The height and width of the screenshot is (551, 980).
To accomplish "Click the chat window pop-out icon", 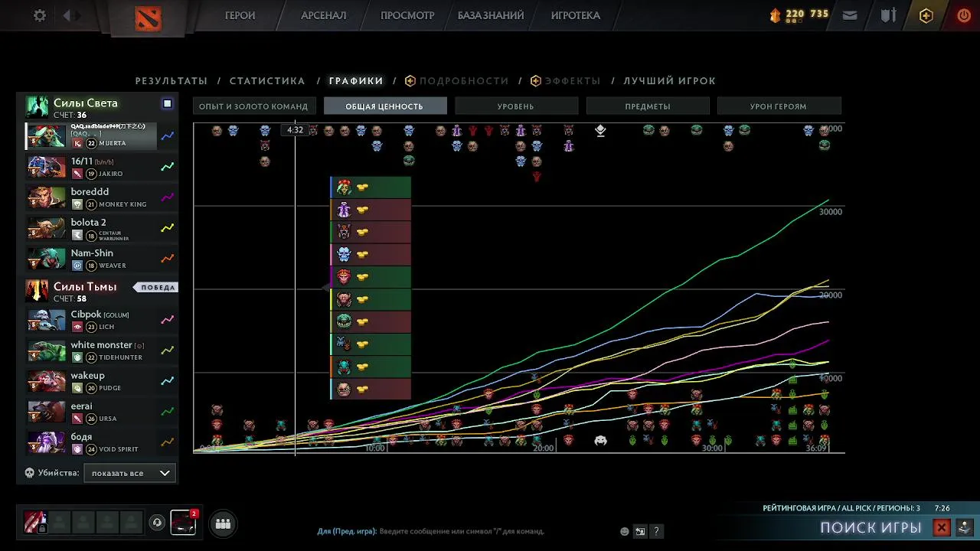I will tap(640, 531).
